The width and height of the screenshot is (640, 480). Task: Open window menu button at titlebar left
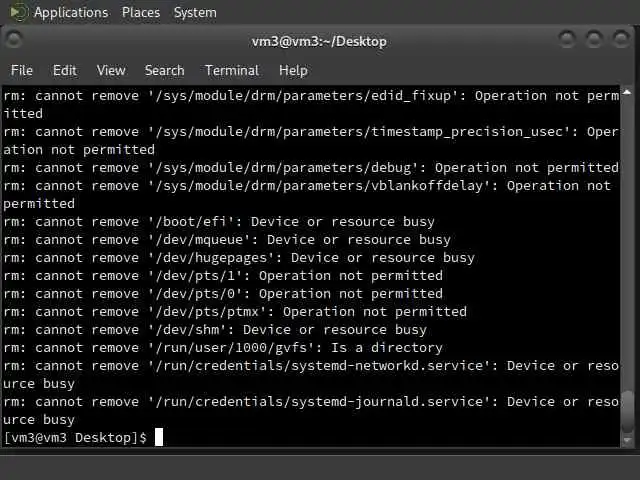[15, 40]
